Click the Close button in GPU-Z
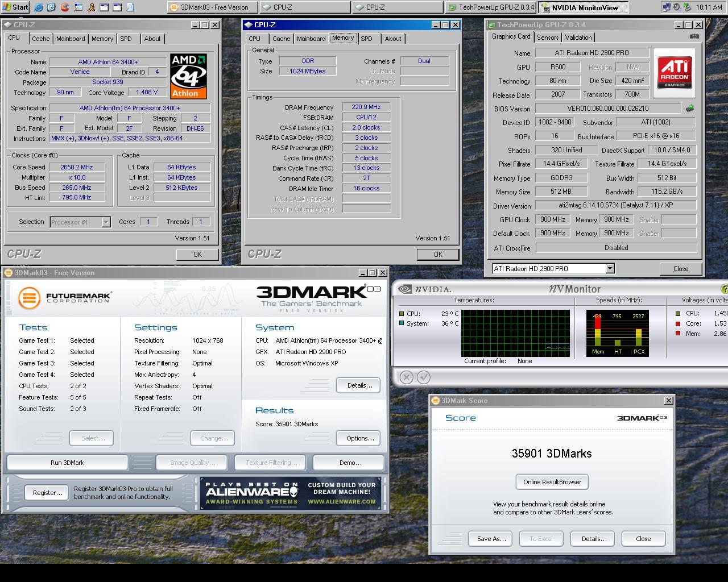 pos(681,269)
